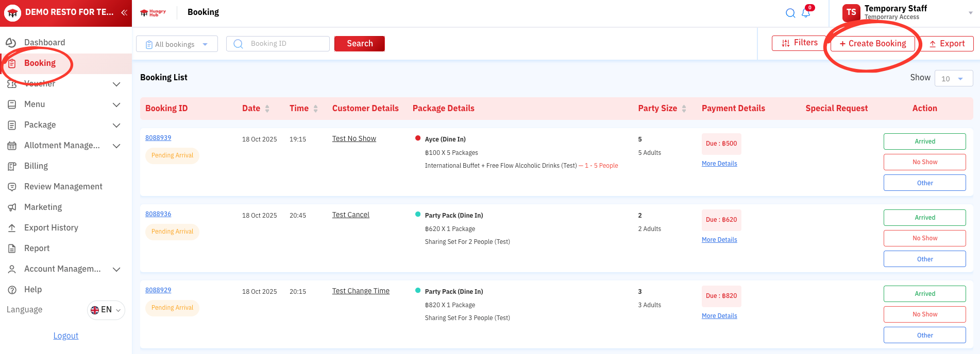Mark booking 8088936 as Arrived
Viewport: 980px width, 354px height.
[925, 218]
